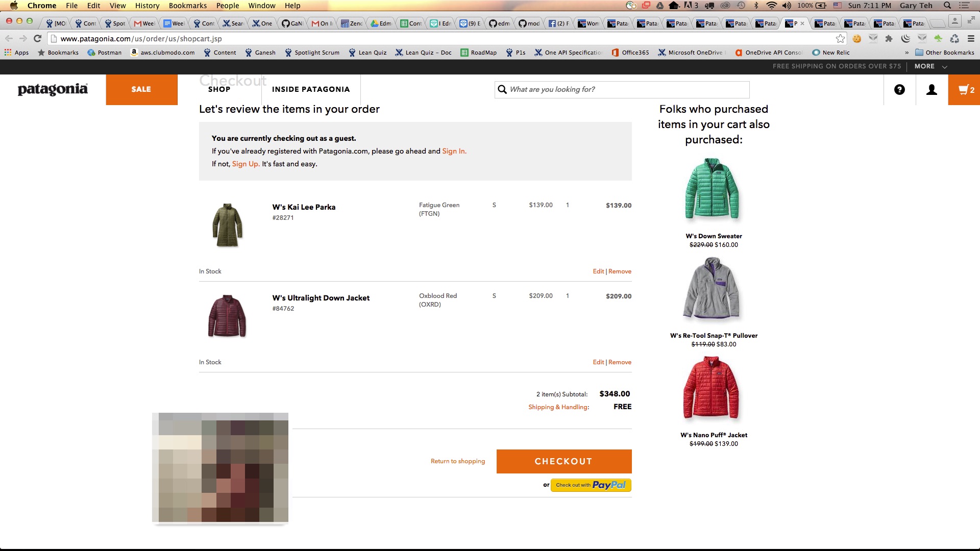Click the Wi-Fi status icon
The height and width of the screenshot is (551, 980).
click(771, 6)
